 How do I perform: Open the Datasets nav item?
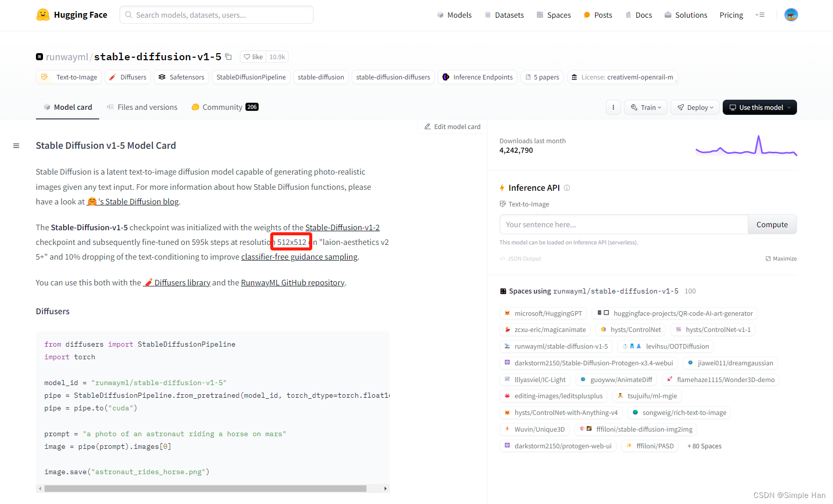click(504, 15)
